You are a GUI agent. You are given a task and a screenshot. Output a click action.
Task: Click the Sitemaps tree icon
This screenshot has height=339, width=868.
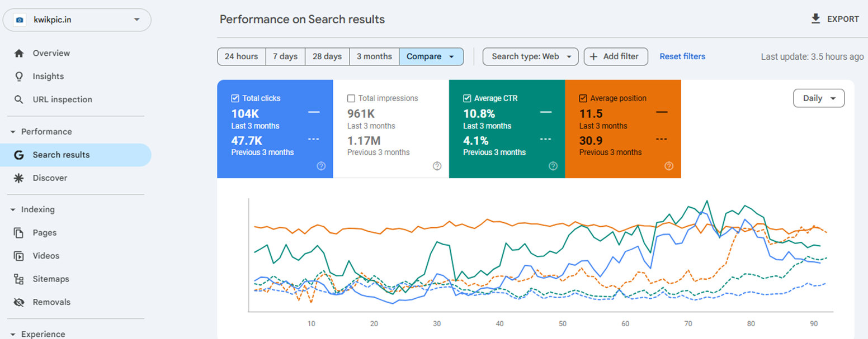(x=19, y=279)
